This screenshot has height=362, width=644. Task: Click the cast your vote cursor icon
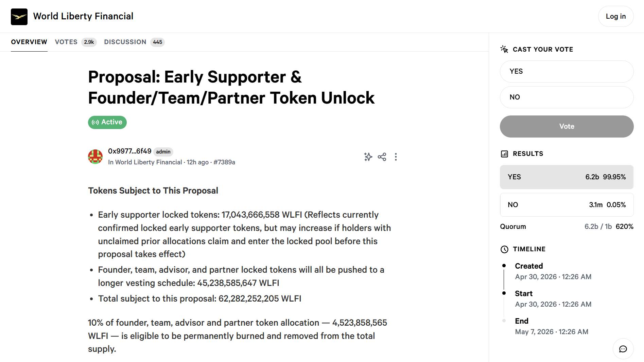pyautogui.click(x=504, y=50)
